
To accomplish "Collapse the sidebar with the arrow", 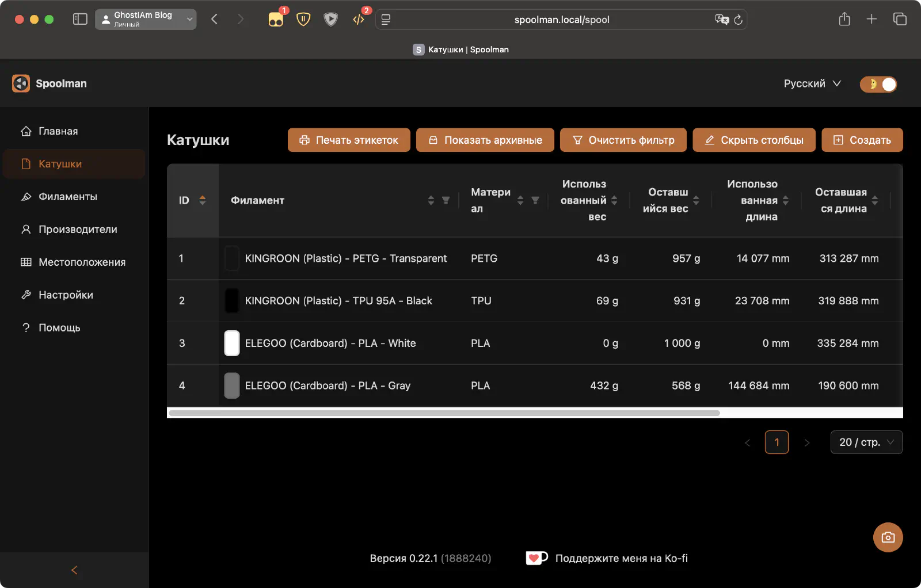I will tap(74, 570).
